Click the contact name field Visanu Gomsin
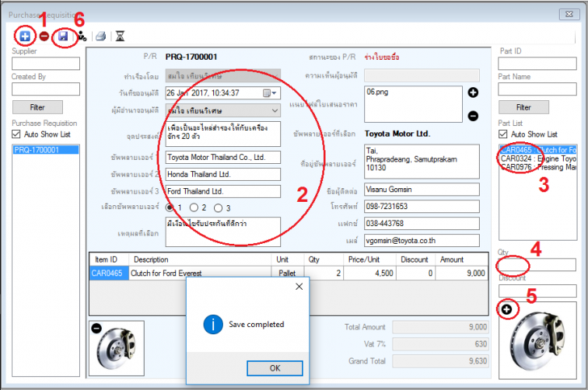 pyautogui.click(x=422, y=190)
